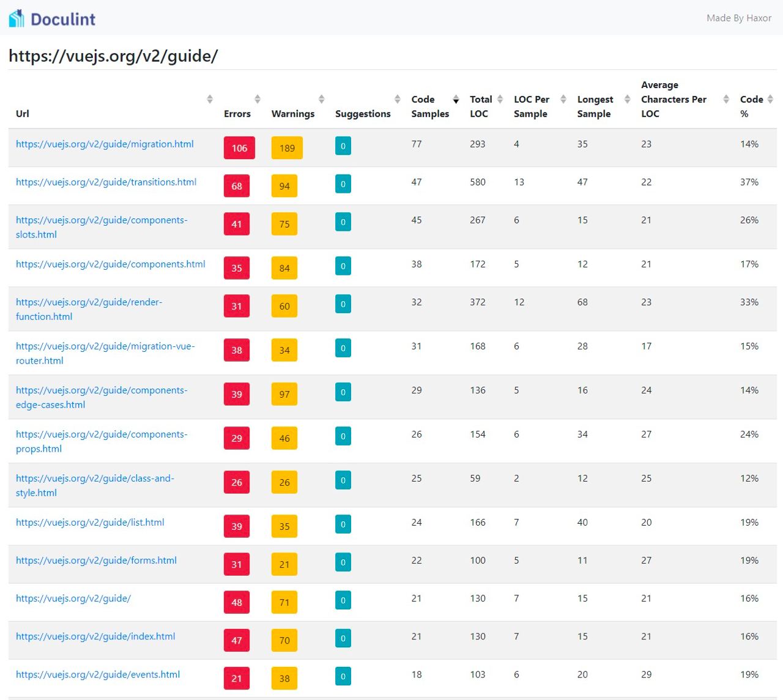Screen dimensions: 783x700
Task: Sort by Average Characters Per LOC icon
Action: point(726,99)
